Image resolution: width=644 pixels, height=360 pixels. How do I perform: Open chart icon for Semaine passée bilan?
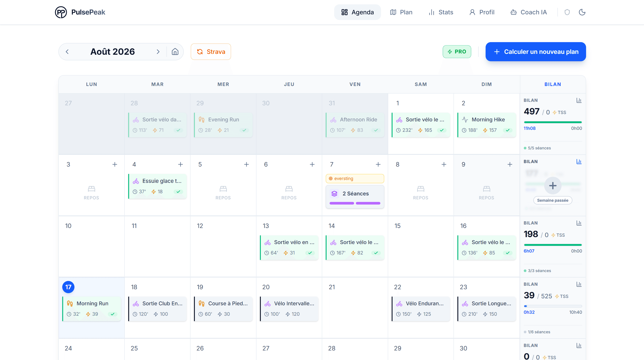[x=579, y=162]
